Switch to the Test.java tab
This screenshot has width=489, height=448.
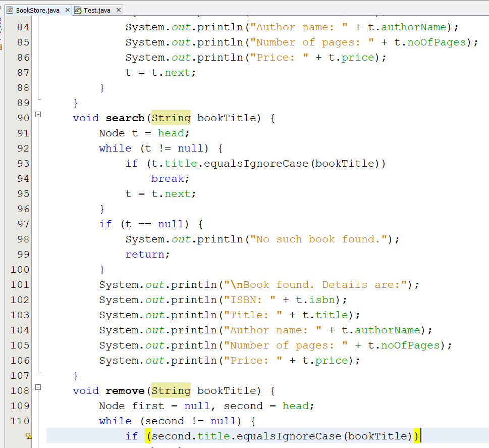point(97,9)
